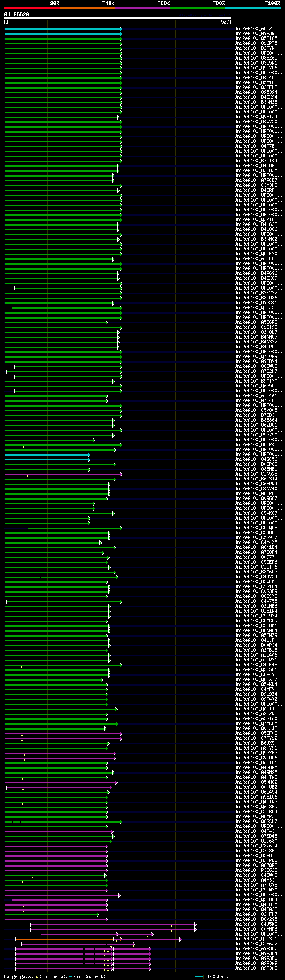
Task: Select label UniRef100_Q2KIQ1
Action: pos(256,219)
